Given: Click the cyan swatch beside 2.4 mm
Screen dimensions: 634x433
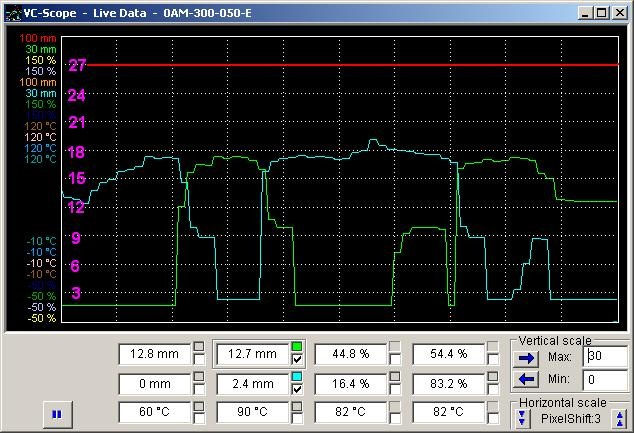Looking at the screenshot, I should point(297,376).
